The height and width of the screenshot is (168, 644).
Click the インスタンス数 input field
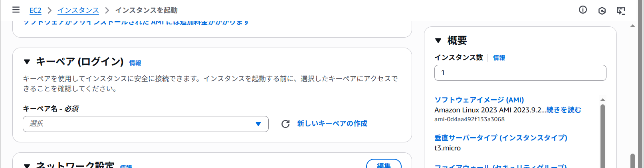520,73
